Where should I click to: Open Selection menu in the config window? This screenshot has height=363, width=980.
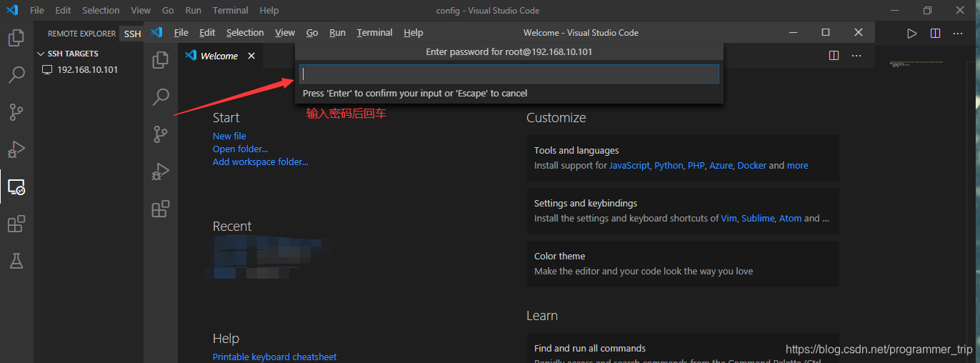coord(101,11)
